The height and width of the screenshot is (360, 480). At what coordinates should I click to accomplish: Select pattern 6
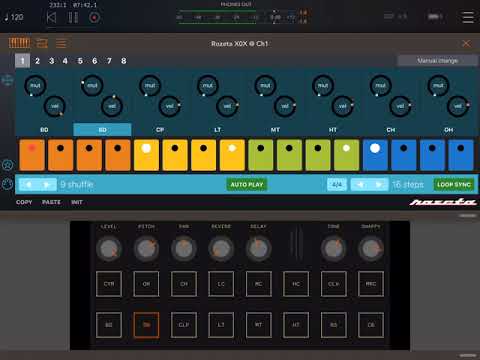95,61
